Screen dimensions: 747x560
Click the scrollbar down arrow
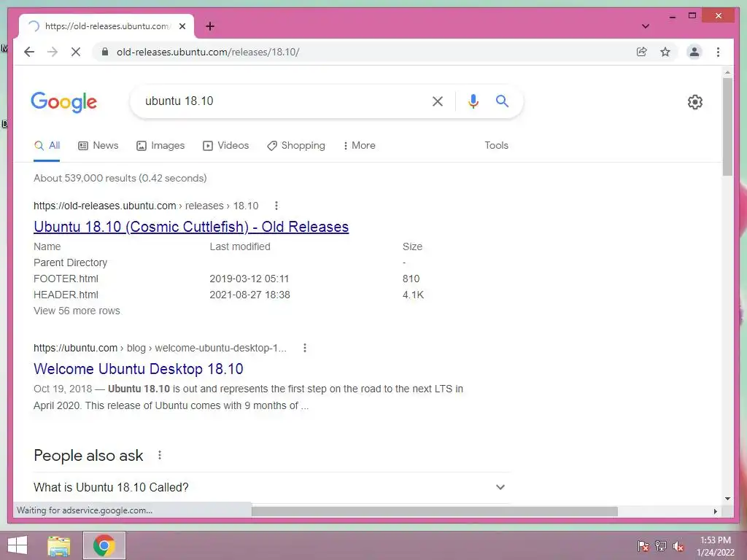tap(727, 499)
